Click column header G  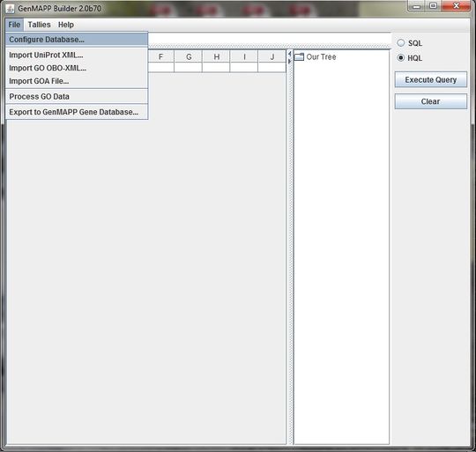(189, 56)
